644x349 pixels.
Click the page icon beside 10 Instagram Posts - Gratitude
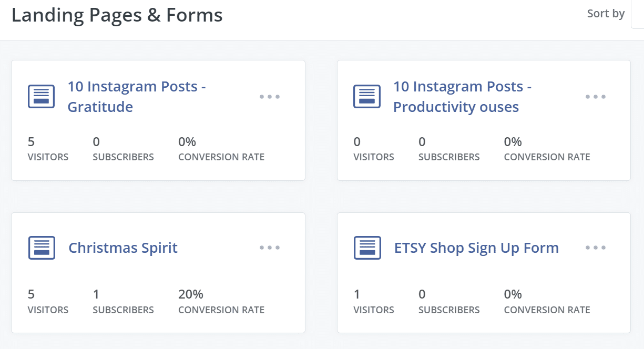[x=41, y=96]
